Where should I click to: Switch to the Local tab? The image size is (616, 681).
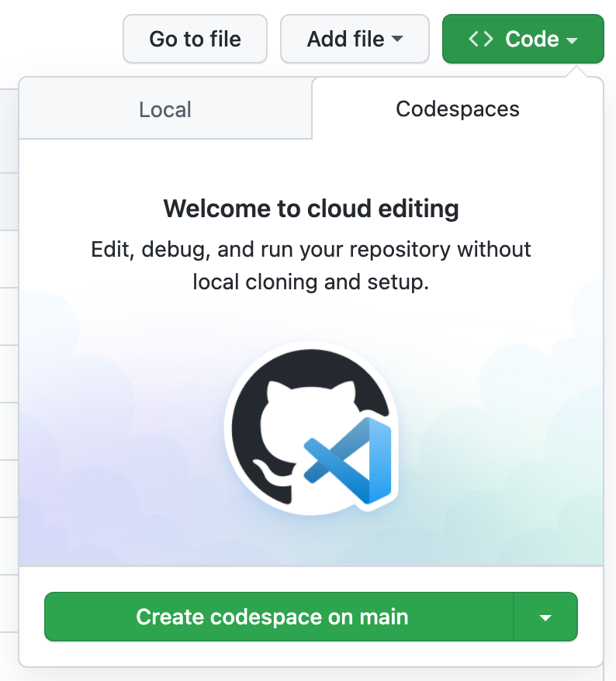coord(165,109)
